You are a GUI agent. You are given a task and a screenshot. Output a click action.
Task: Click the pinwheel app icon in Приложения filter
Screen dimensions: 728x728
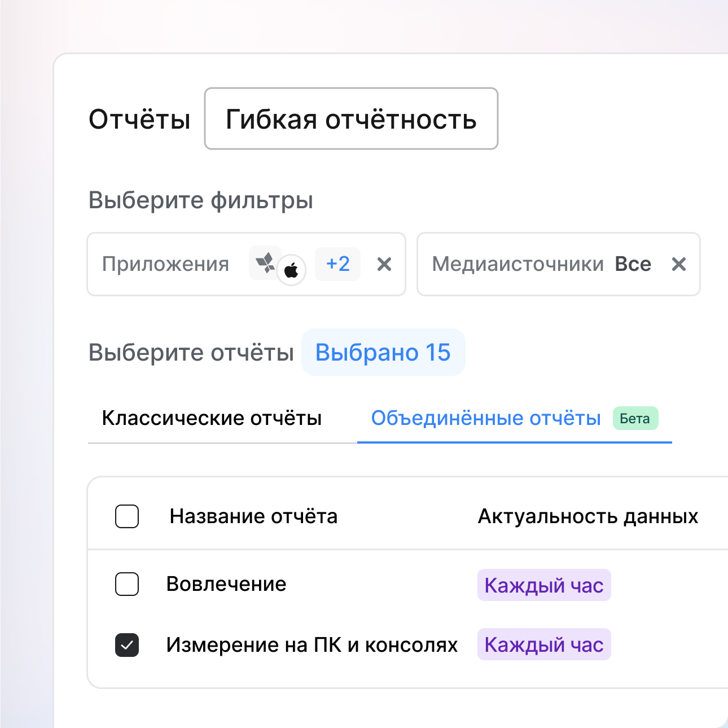point(264,262)
